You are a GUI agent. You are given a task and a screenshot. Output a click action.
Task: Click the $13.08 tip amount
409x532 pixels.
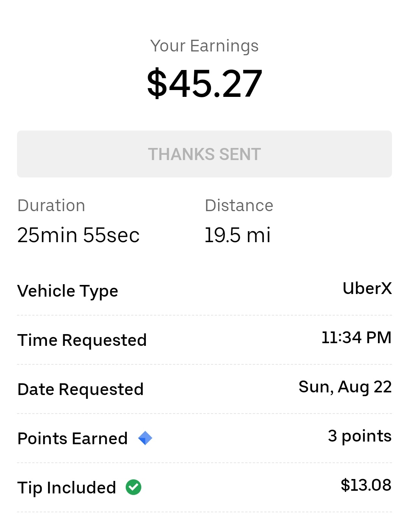tap(366, 485)
